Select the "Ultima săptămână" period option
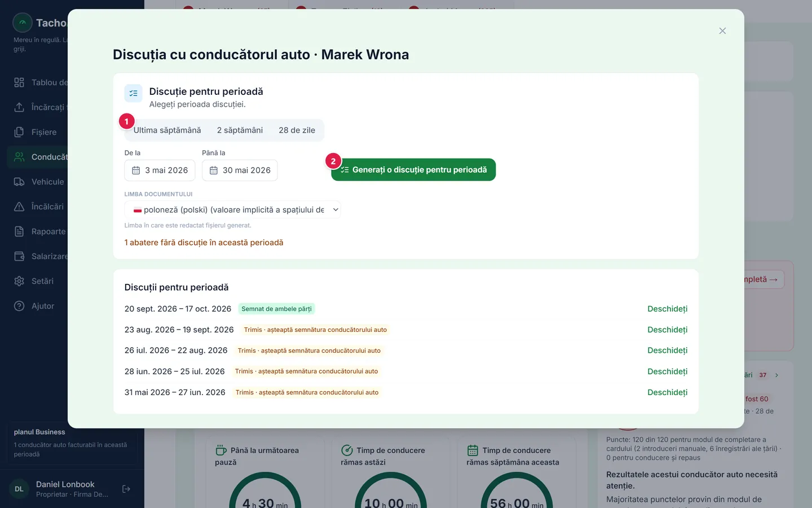This screenshot has width=812, height=508. [167, 130]
